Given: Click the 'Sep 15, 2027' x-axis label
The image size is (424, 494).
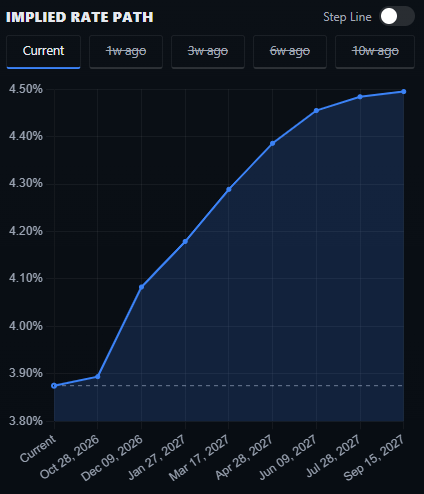Looking at the screenshot, I should (x=374, y=458).
